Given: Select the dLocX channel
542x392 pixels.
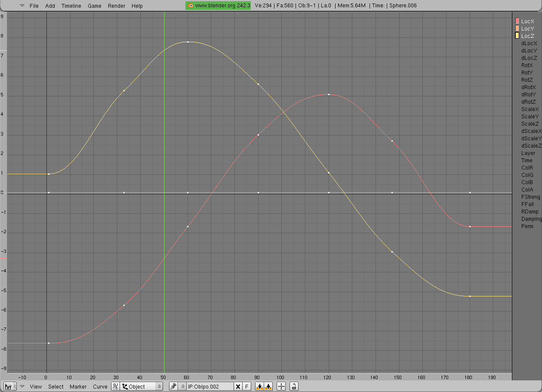Looking at the screenshot, I should point(529,43).
